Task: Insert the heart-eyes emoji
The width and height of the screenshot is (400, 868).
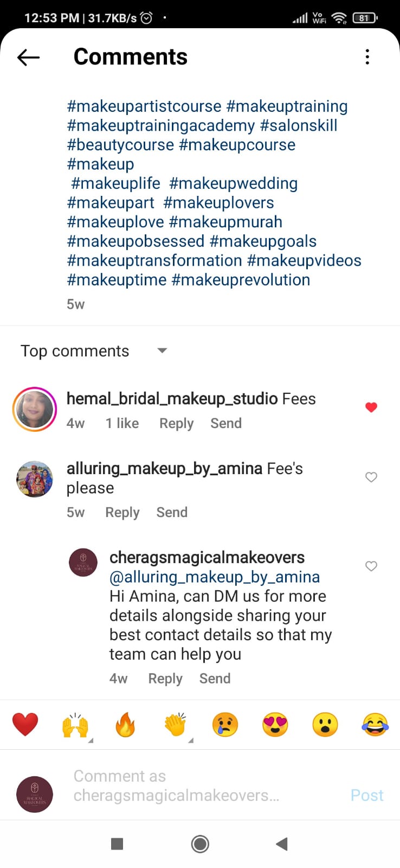Action: [275, 725]
